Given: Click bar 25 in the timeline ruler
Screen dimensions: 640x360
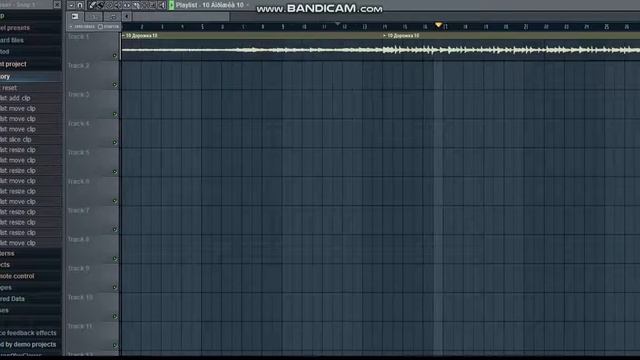Looking at the screenshot, I should (x=607, y=27).
